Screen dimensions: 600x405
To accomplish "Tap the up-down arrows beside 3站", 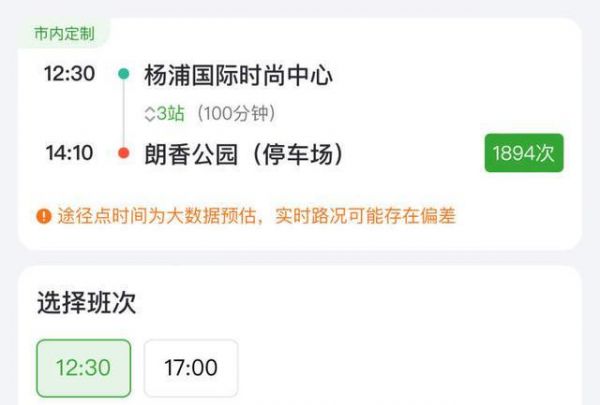I will (x=150, y=114).
